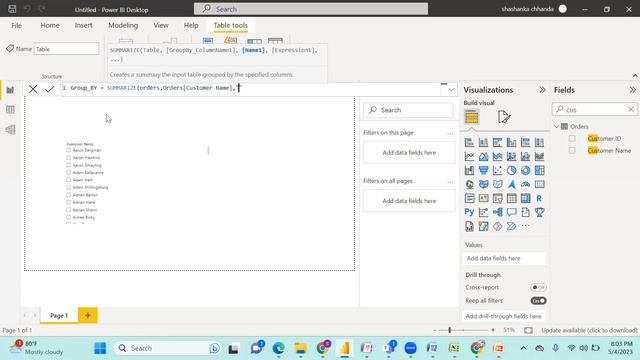Commit formula with checkmark icon
Image resolution: width=640 pixels, height=360 pixels.
(49, 89)
